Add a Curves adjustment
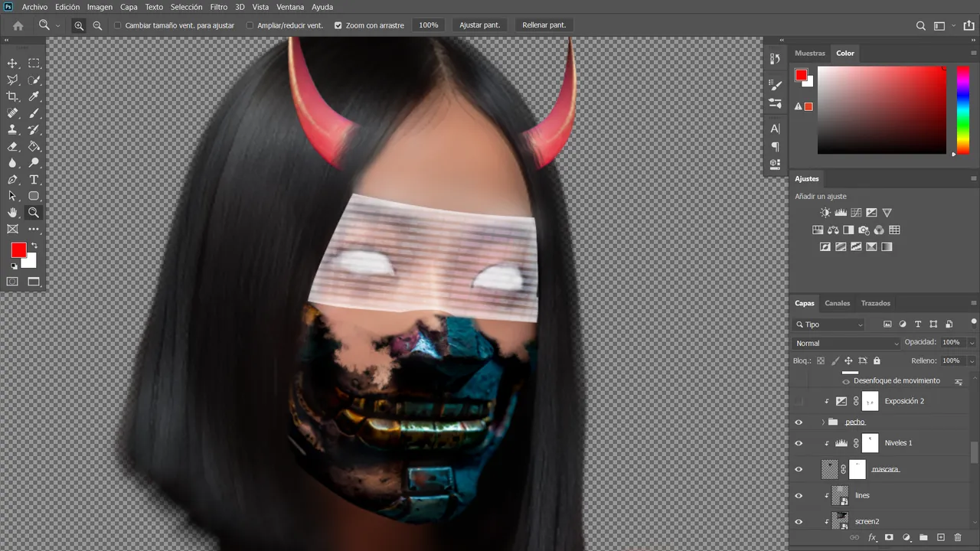This screenshot has height=551, width=980. pos(856,213)
